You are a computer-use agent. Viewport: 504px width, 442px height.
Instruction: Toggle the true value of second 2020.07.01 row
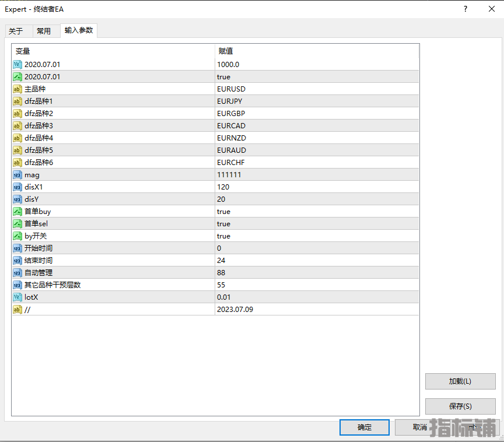coord(223,77)
